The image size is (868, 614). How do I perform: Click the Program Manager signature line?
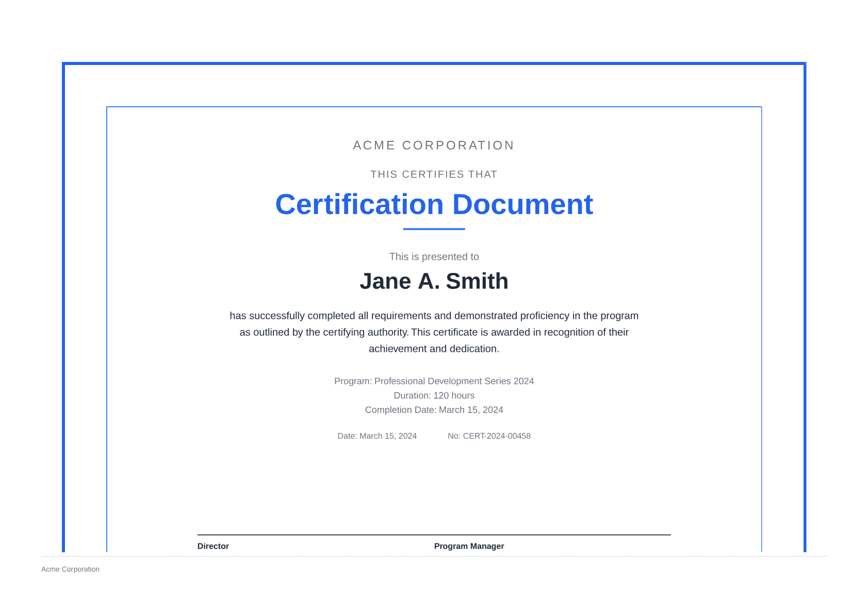click(552, 535)
